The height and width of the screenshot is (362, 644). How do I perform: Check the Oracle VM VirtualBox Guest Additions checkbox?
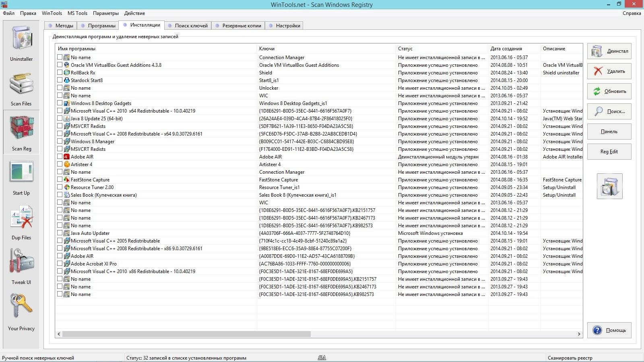(x=60, y=65)
